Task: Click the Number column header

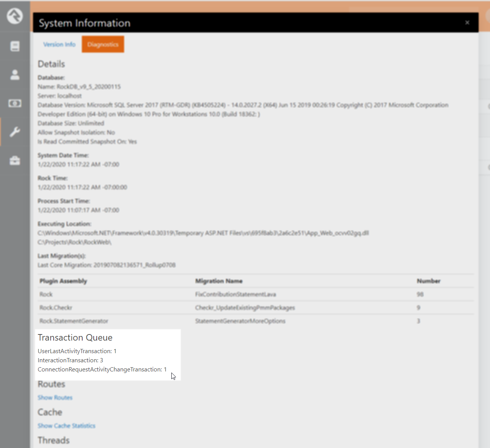Action: point(428,281)
